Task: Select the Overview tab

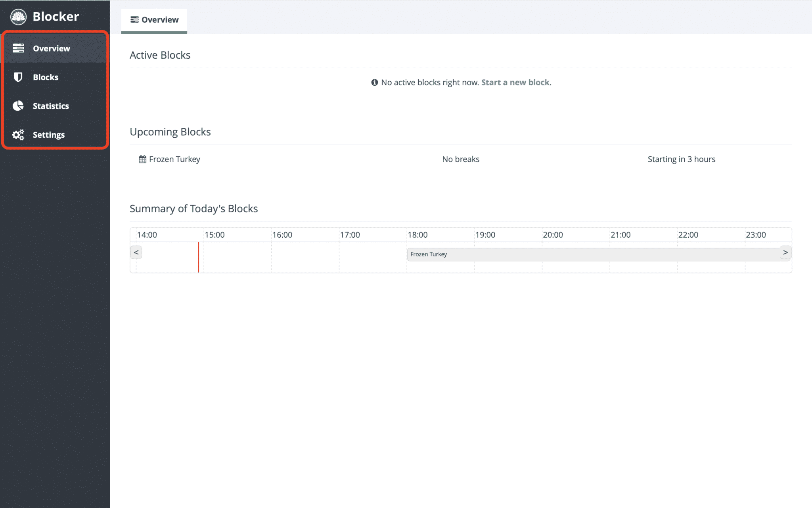Action: [x=154, y=21]
